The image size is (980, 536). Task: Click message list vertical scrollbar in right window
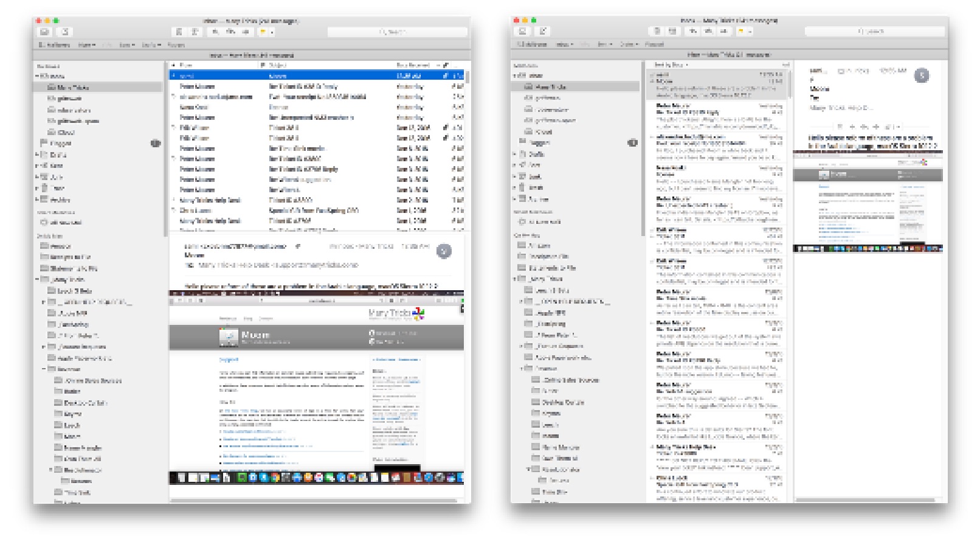790,85
